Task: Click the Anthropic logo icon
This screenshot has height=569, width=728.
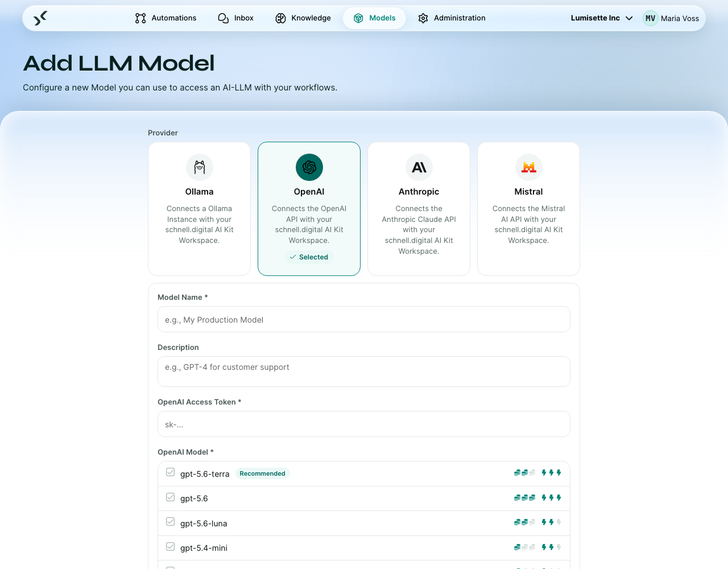Action: (419, 167)
